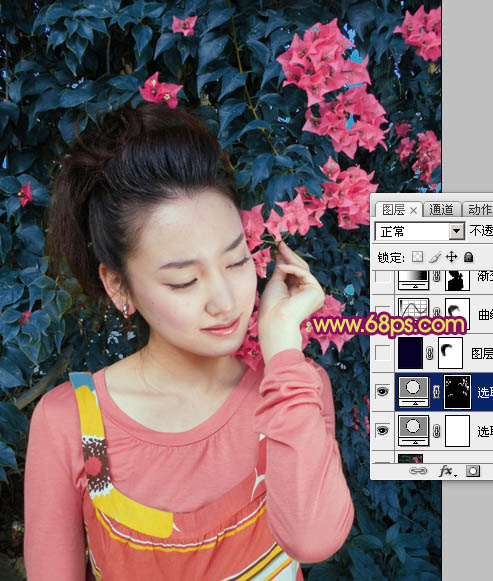This screenshot has width=493, height=581.
Task: Click the 正常 blend mode field
Action: [x=419, y=232]
